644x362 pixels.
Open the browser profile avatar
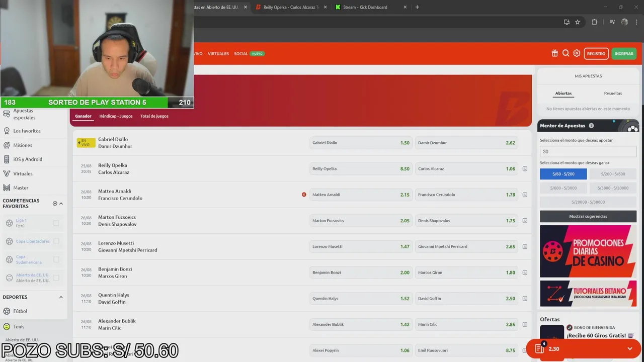(624, 22)
